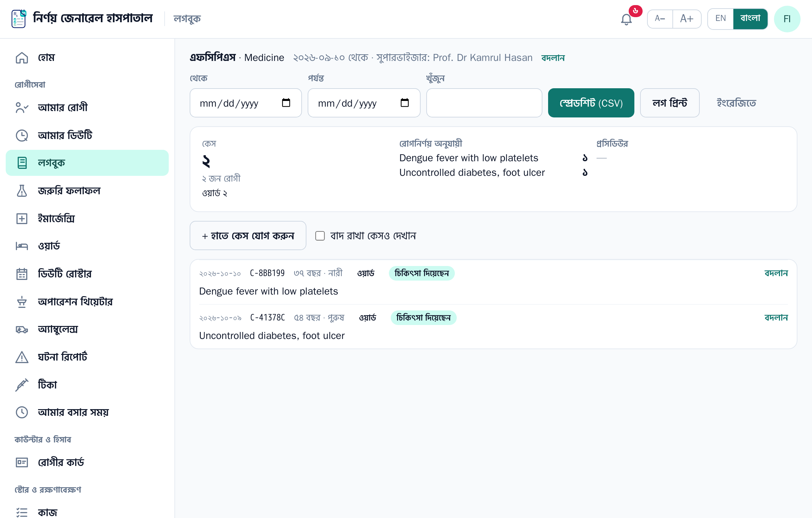
Task: Switch language to EN
Action: (720, 18)
